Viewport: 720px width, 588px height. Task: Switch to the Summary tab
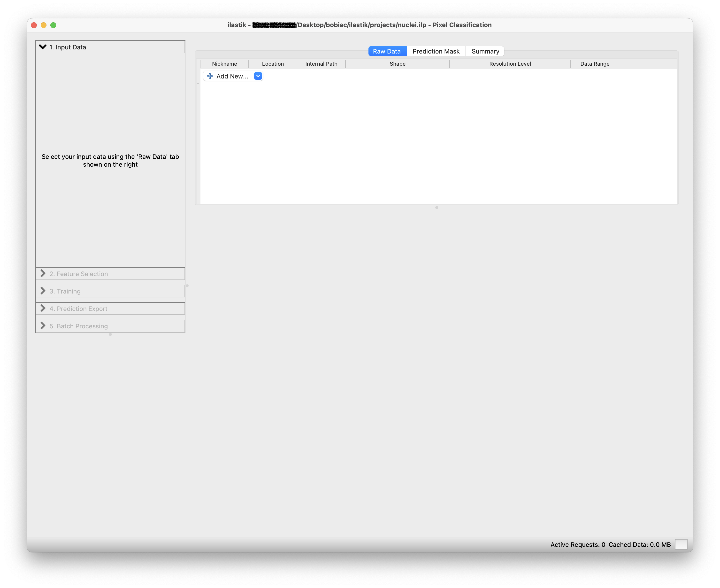click(485, 51)
